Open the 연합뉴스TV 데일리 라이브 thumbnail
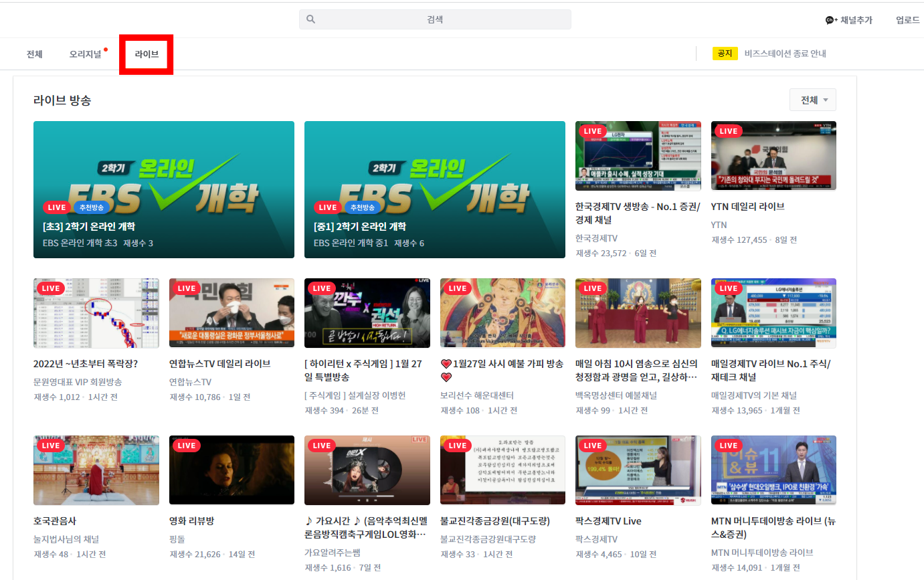 (232, 313)
